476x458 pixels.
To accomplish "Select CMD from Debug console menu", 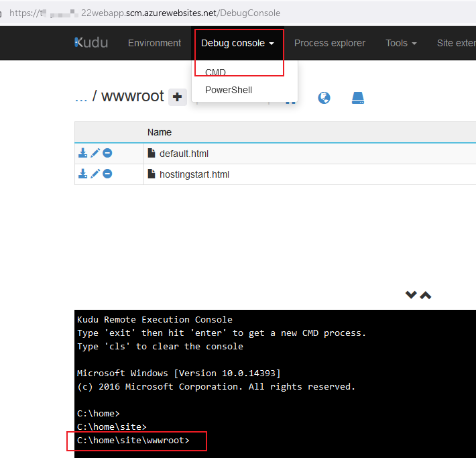I will [215, 72].
